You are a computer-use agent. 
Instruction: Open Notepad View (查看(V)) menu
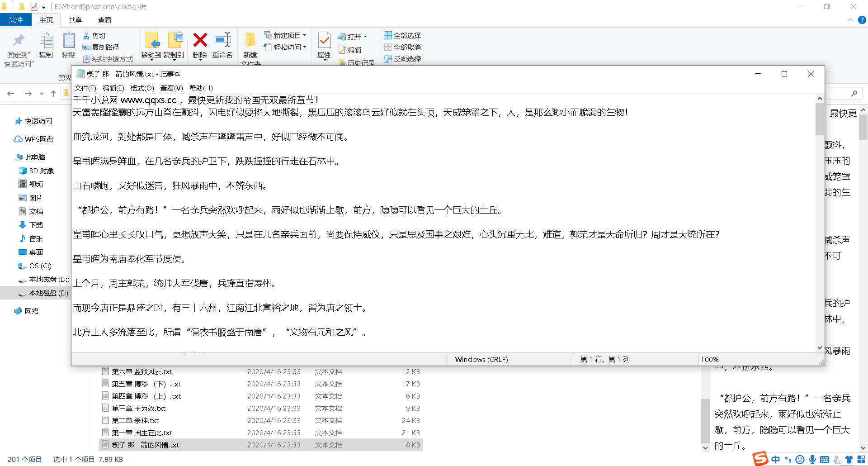(x=171, y=88)
